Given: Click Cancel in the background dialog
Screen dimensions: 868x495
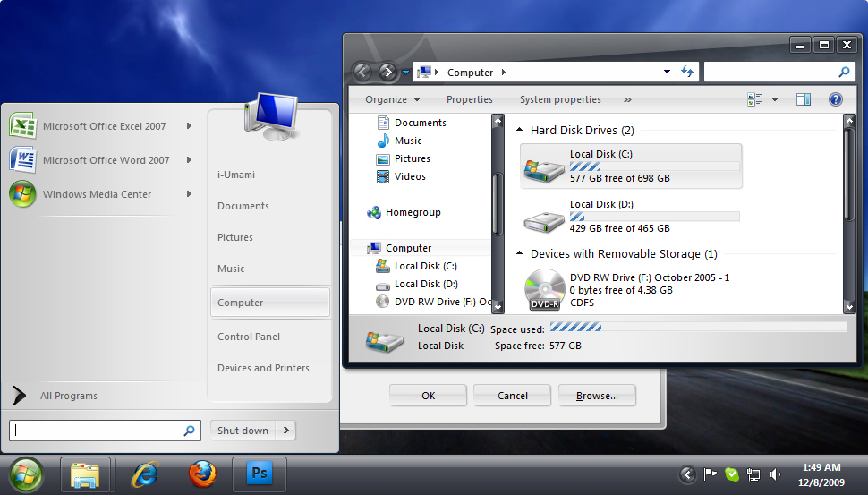Looking at the screenshot, I should pos(513,396).
